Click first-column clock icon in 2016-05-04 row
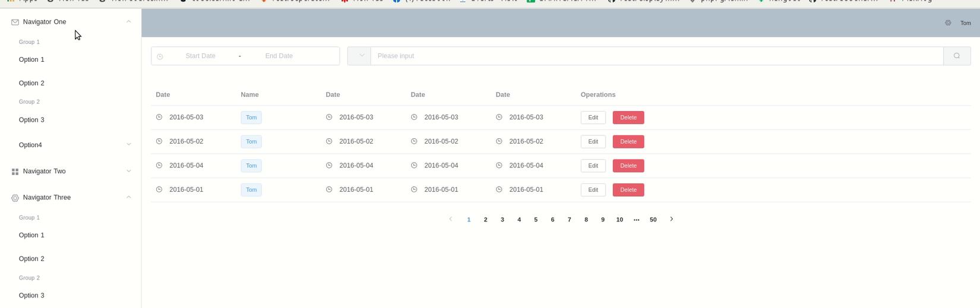The width and height of the screenshot is (980, 308). coord(159,166)
